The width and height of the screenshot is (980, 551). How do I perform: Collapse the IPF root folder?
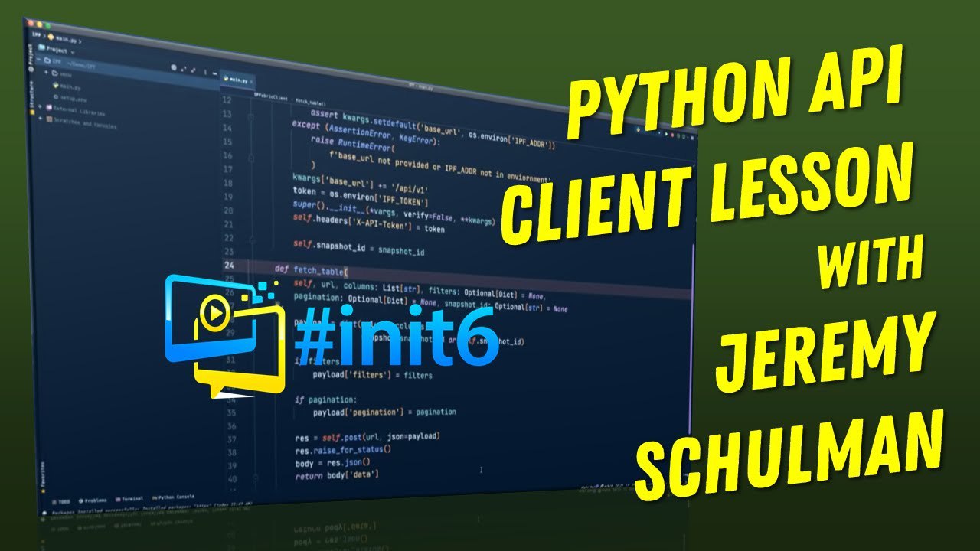coord(38,59)
